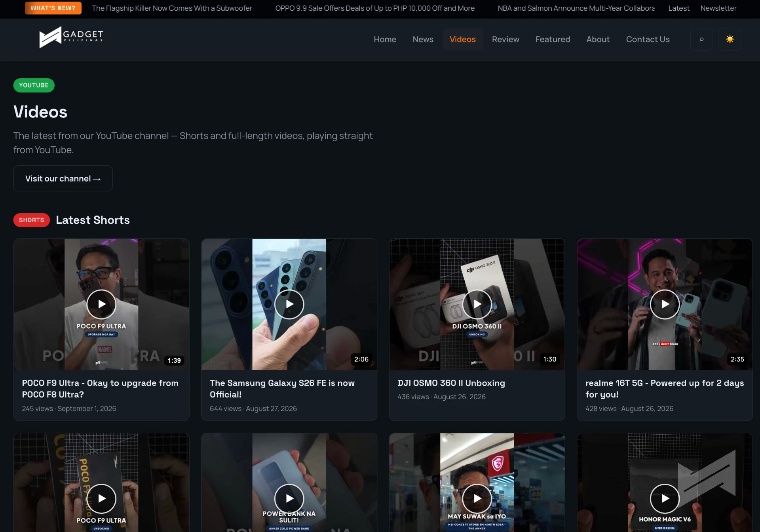Click the Latest Shorts heading
The image size is (760, 532).
(x=93, y=220)
